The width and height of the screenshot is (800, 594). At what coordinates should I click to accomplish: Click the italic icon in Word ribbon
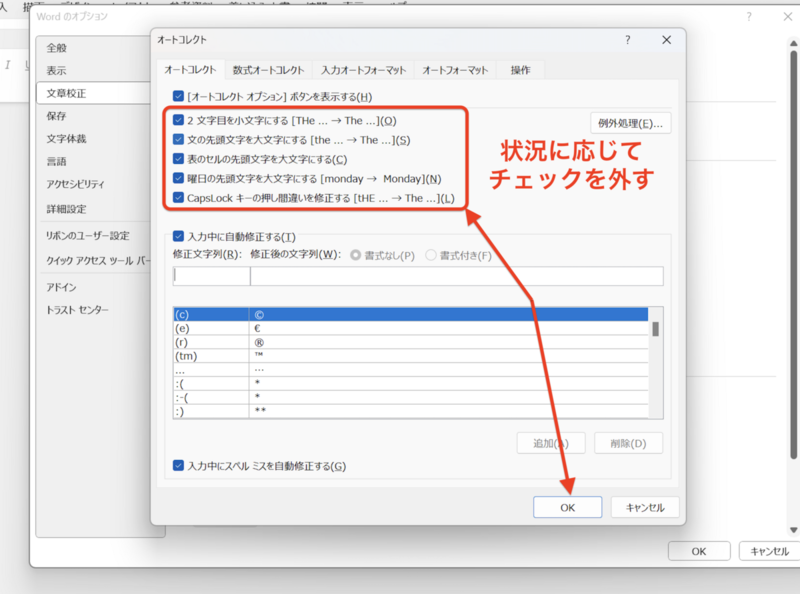[x=8, y=65]
